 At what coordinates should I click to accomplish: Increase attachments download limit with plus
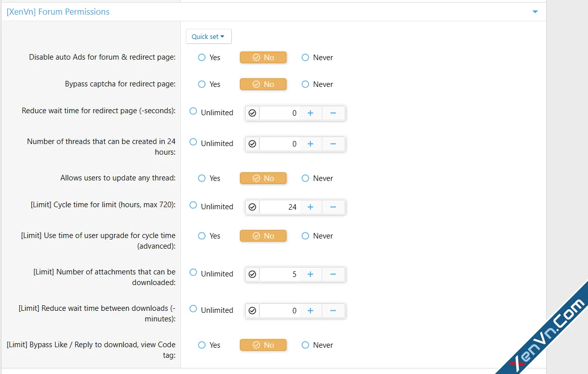(x=310, y=274)
